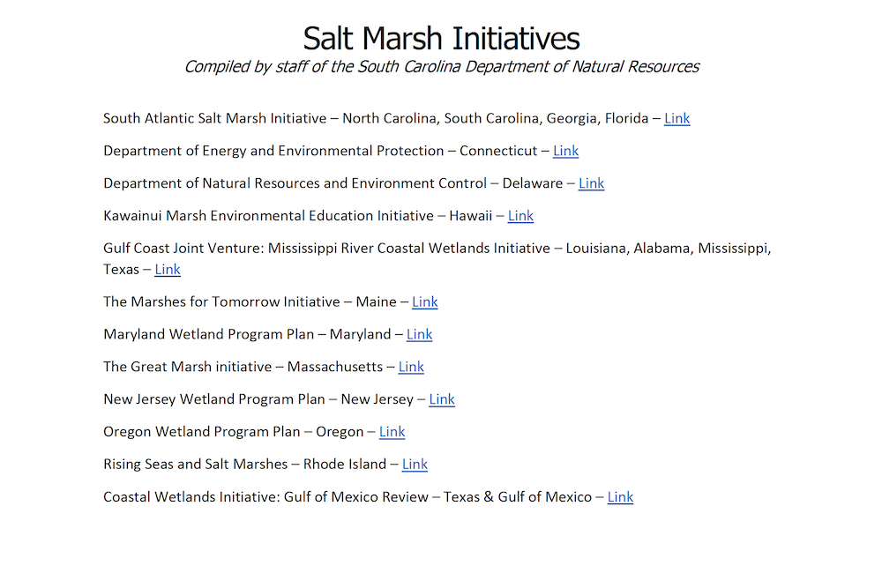Click the text 'The Great Marsh initiative'
Viewport: 882px width, 588px height.
pyautogui.click(x=187, y=368)
